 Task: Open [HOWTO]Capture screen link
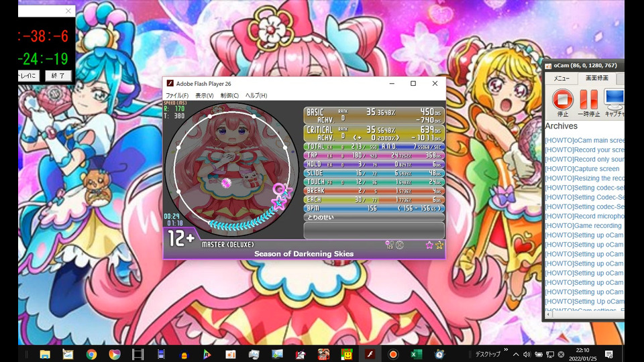pos(582,169)
